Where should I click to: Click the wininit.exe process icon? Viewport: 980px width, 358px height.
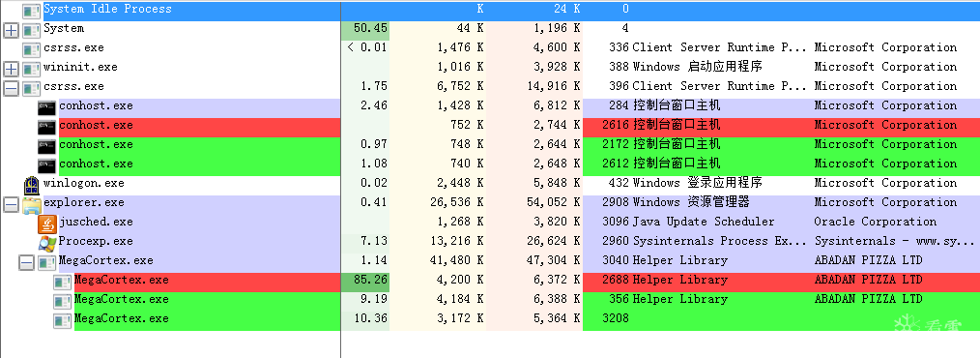[x=31, y=69]
